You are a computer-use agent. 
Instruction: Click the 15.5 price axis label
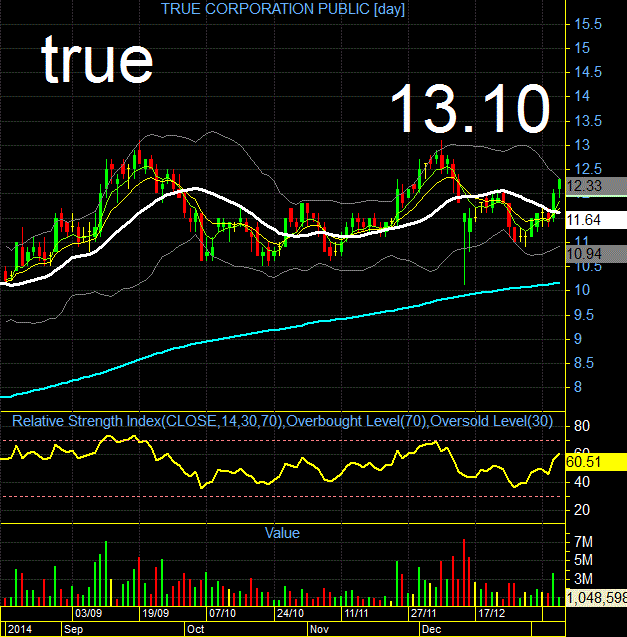tap(588, 24)
